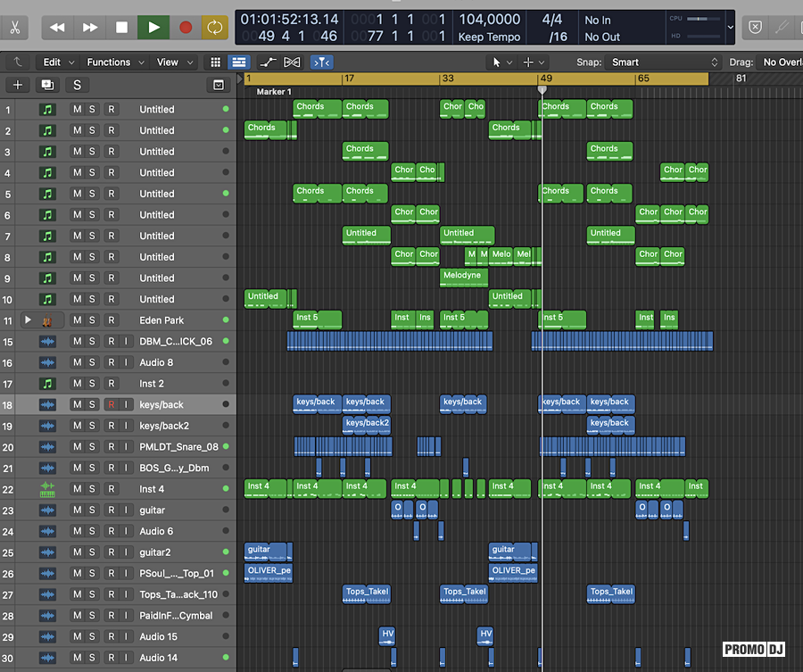
Task: Click the Catch playhead button
Action: pyautogui.click(x=321, y=62)
